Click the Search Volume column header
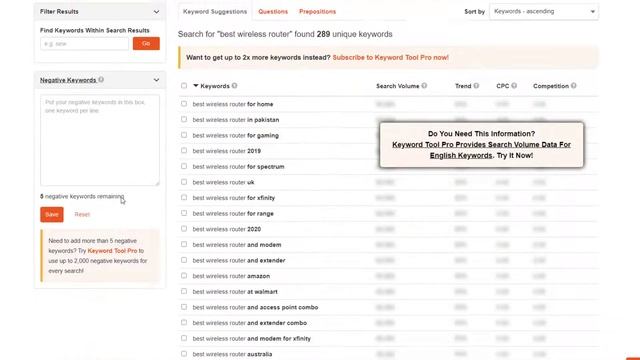This screenshot has height=360, width=640. [x=398, y=86]
